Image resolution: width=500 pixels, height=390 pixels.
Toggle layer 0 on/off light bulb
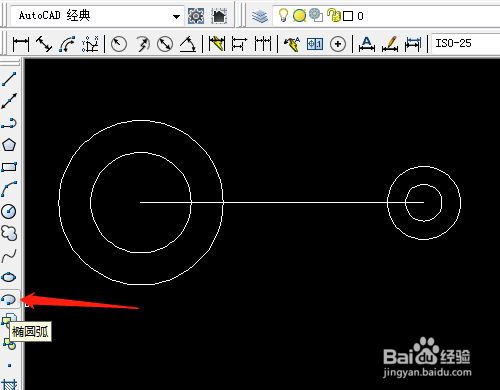(283, 15)
